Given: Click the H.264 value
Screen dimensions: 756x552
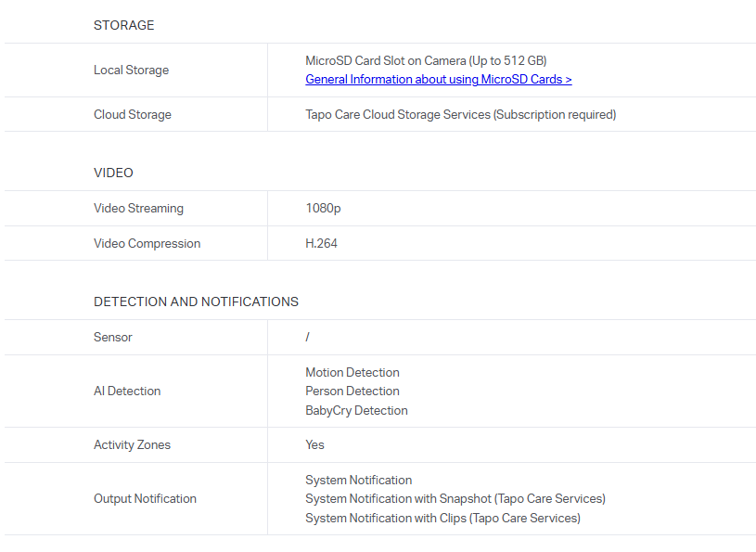Looking at the screenshot, I should coord(321,244).
